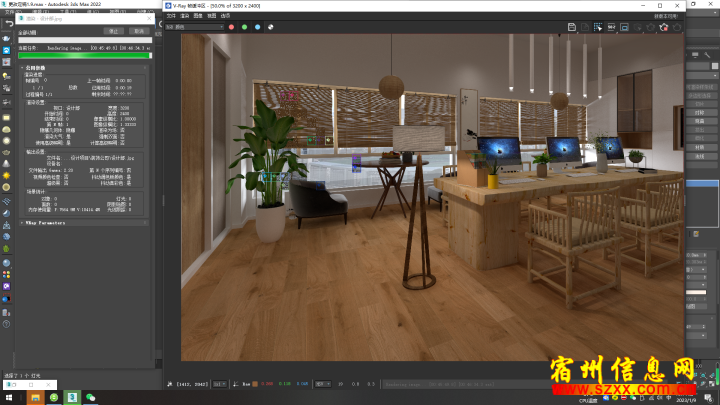Enable follow mouse render tracking
The width and height of the screenshot is (720, 405).
coord(598,28)
